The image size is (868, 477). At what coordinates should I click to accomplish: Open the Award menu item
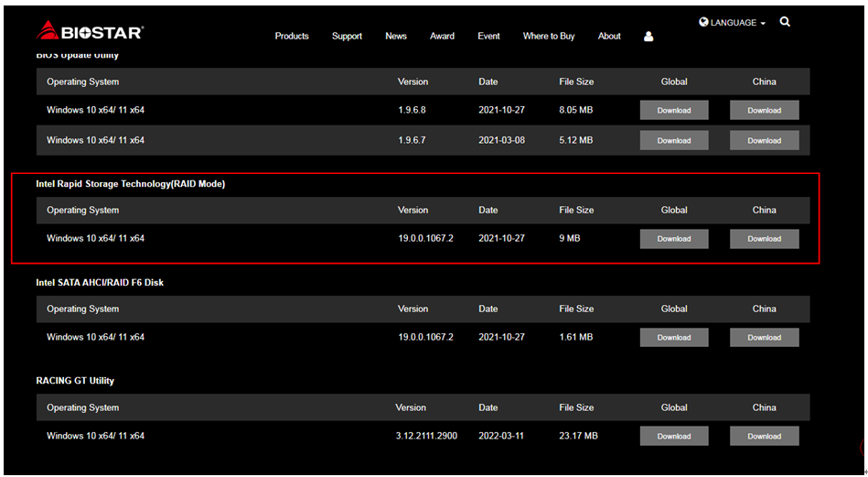[443, 36]
